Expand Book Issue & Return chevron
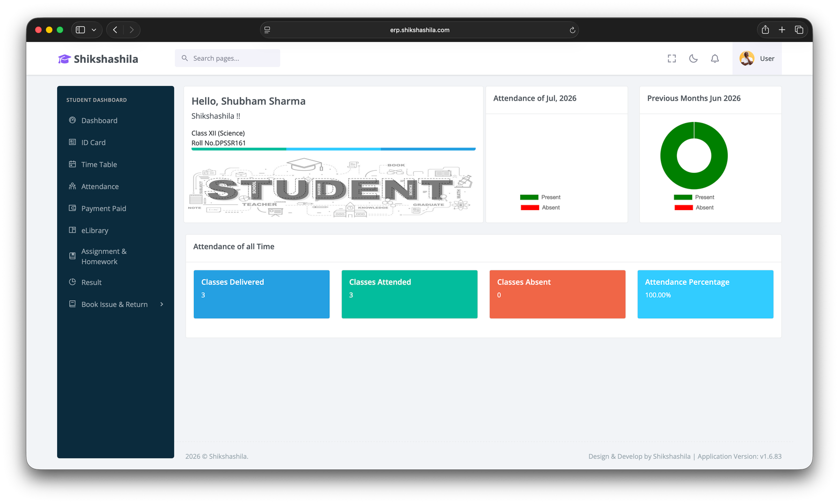The height and width of the screenshot is (504, 839). (162, 304)
